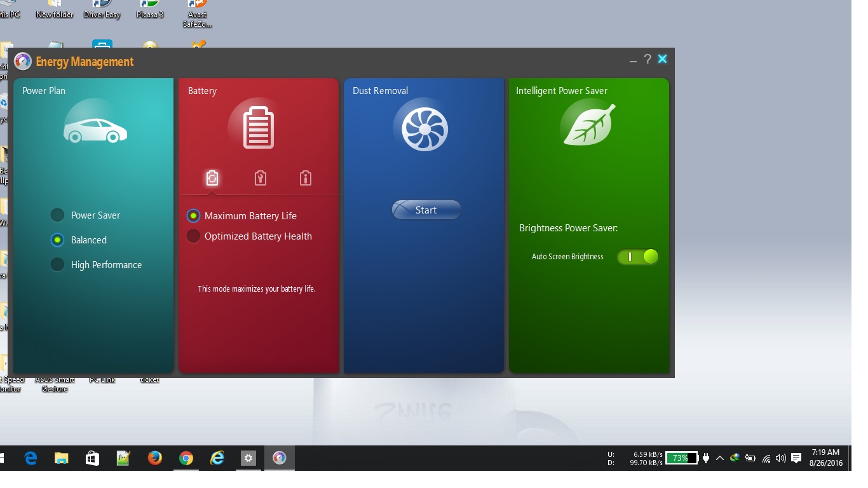The image size is (868, 488).
Task: Open the Picasa 3 desktop shortcut
Action: click(150, 10)
